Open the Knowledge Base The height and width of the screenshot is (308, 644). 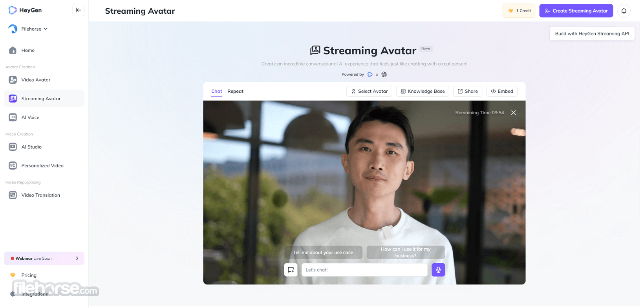pos(423,92)
